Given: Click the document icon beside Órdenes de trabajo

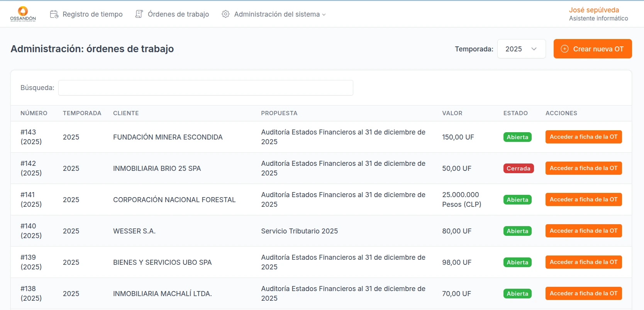Looking at the screenshot, I should tap(139, 14).
